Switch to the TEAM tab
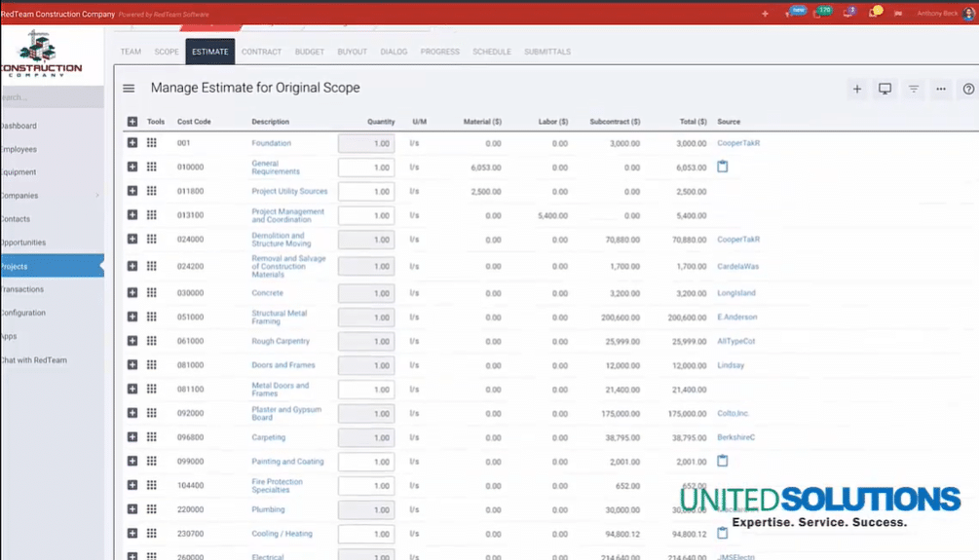Screen dimensions: 979x560 pos(131,52)
